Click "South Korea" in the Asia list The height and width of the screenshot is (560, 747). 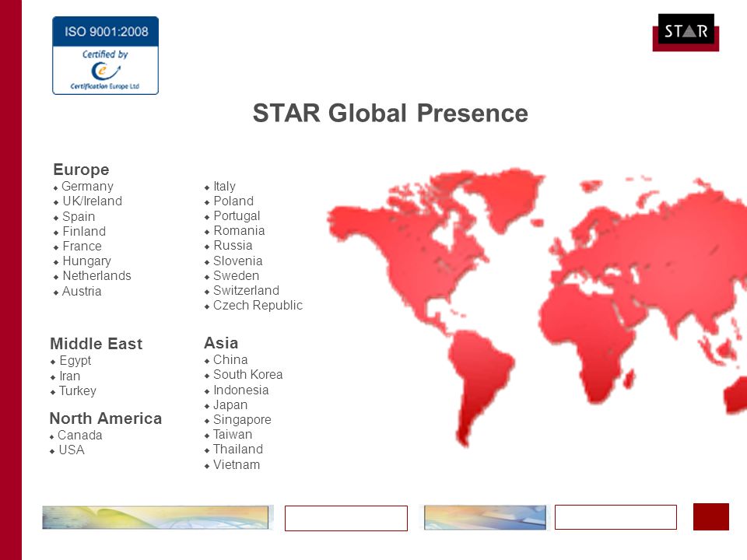247,374
